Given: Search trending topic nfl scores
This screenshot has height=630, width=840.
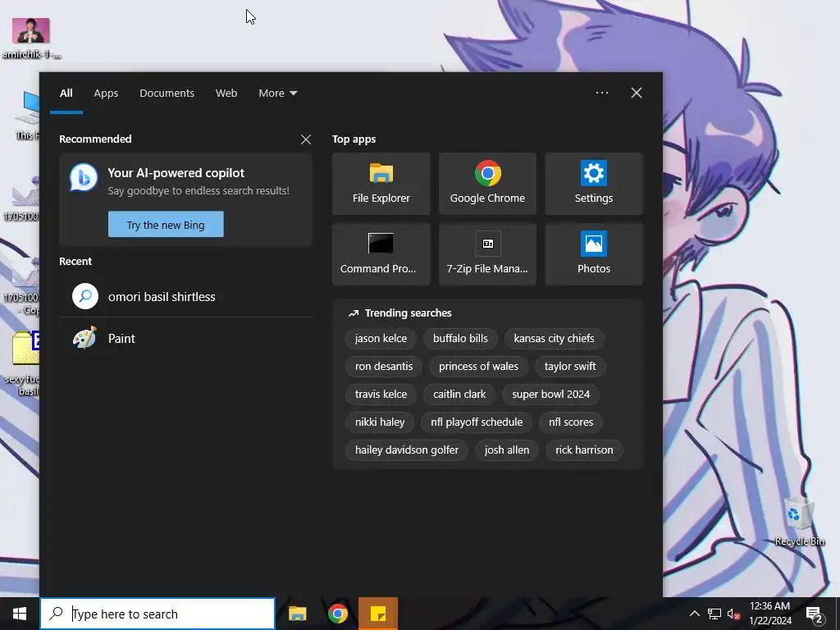Looking at the screenshot, I should tap(571, 422).
